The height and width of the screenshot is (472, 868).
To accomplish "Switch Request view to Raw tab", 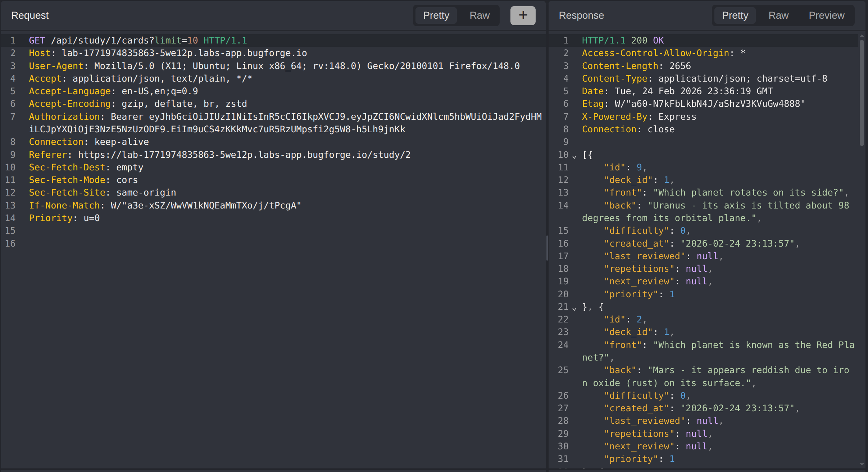I will pyautogui.click(x=479, y=15).
